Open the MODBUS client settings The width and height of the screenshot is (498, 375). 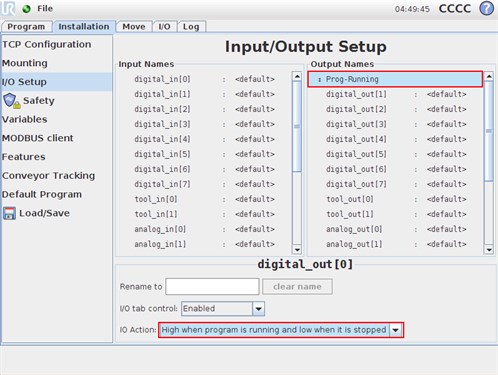click(x=38, y=138)
